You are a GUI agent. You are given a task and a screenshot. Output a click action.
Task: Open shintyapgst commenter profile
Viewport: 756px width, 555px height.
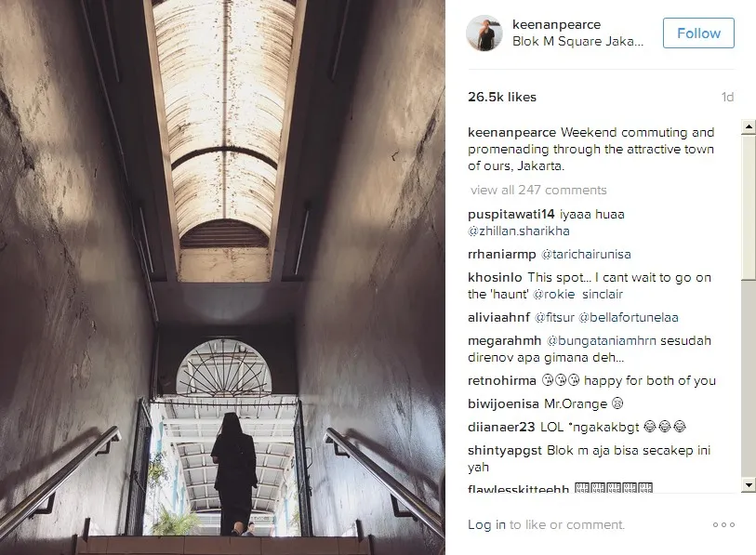point(505,450)
